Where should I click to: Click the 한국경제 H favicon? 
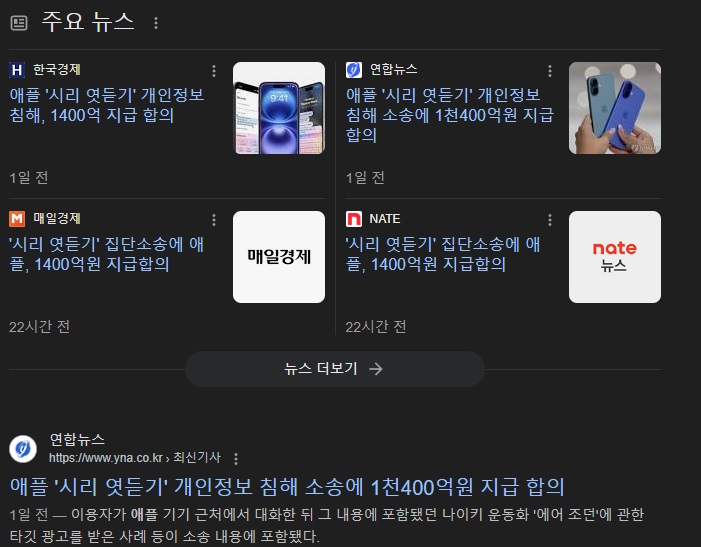[x=17, y=70]
